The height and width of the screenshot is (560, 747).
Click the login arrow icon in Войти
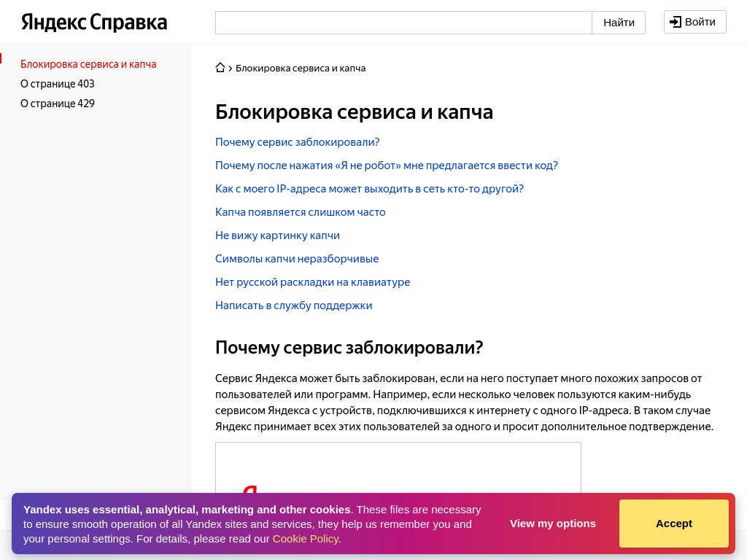[x=675, y=22]
